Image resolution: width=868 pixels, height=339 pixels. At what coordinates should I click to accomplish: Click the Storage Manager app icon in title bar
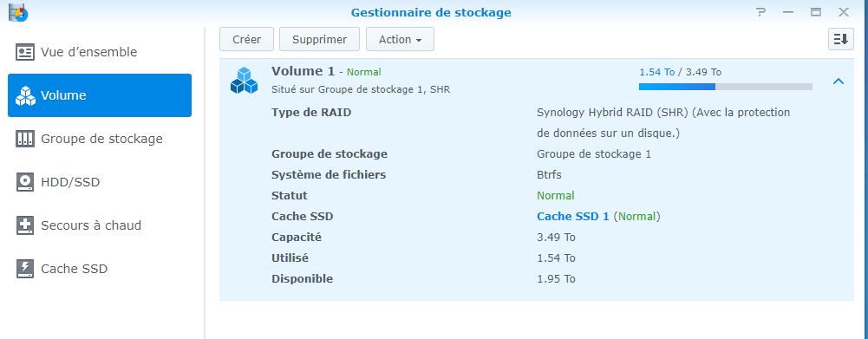18,11
